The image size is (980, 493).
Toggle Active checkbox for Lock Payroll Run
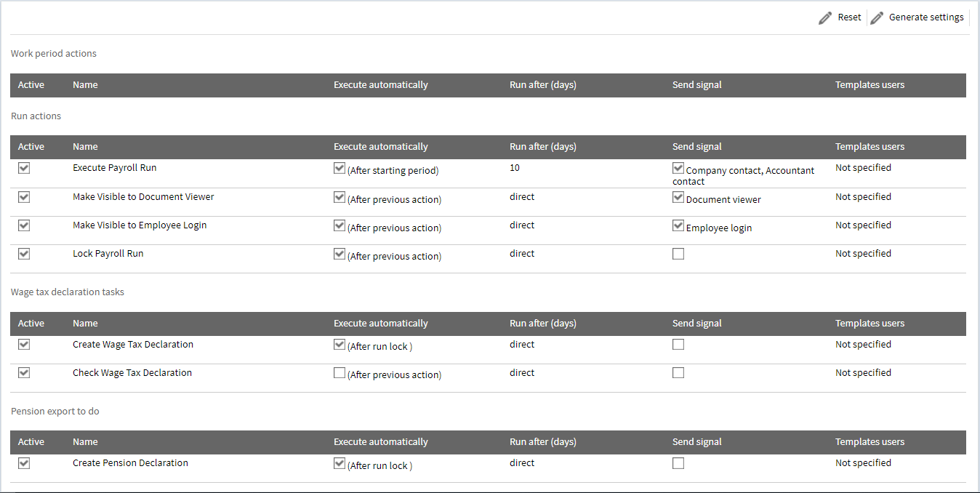[24, 254]
